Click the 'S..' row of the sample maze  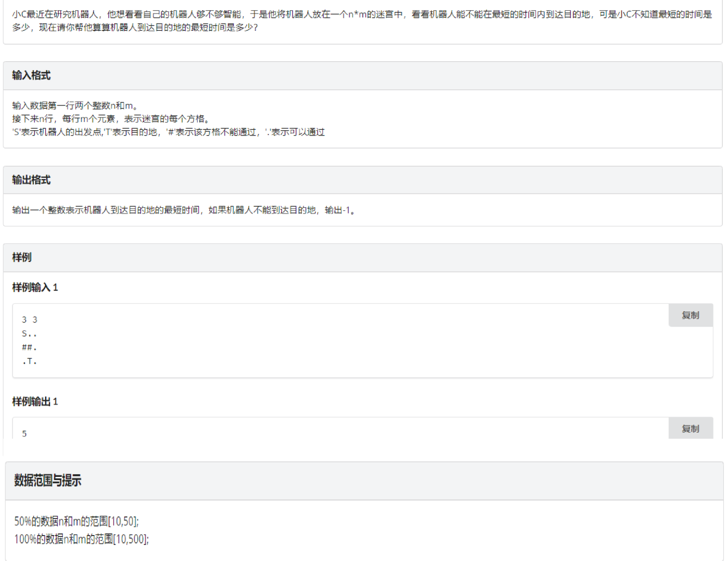[29, 334]
